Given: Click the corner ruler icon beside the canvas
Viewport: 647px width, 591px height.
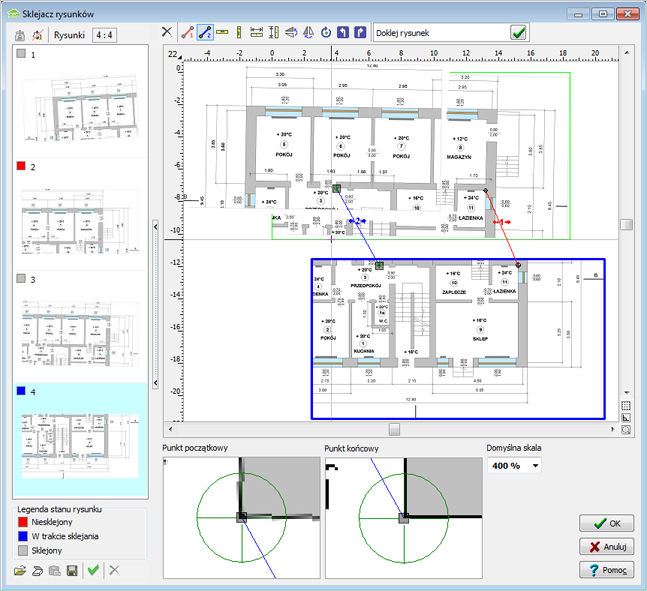Looking at the screenshot, I should [626, 418].
